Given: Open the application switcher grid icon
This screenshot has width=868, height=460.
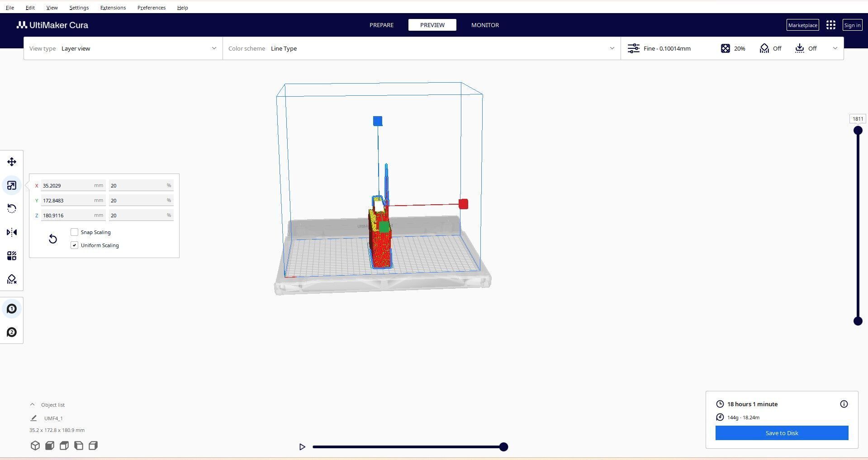Looking at the screenshot, I should (830, 25).
